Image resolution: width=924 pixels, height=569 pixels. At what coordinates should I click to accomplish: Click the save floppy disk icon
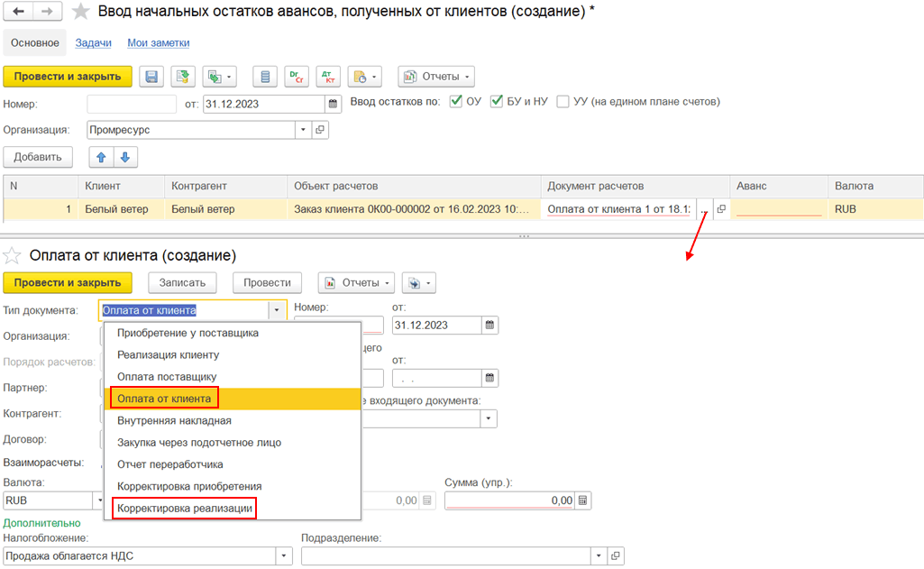click(x=151, y=77)
